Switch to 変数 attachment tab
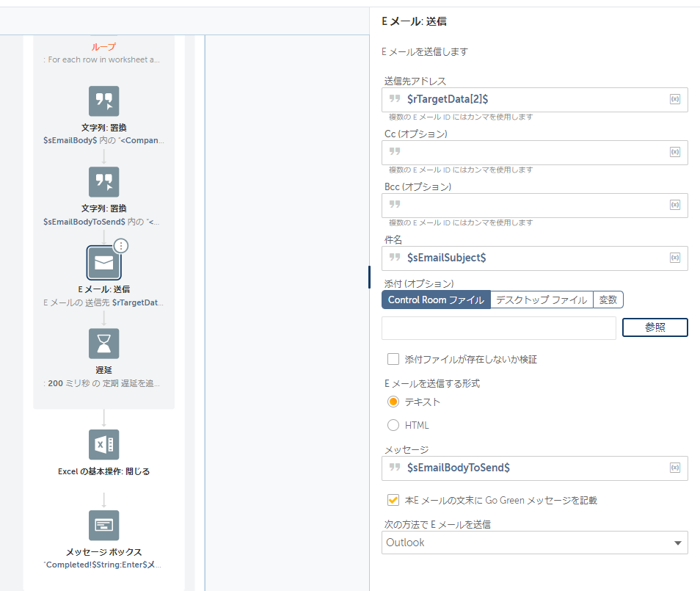 click(608, 300)
